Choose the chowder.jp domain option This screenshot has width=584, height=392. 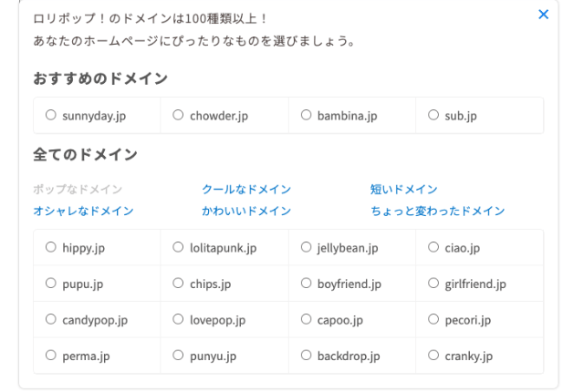[x=178, y=116]
